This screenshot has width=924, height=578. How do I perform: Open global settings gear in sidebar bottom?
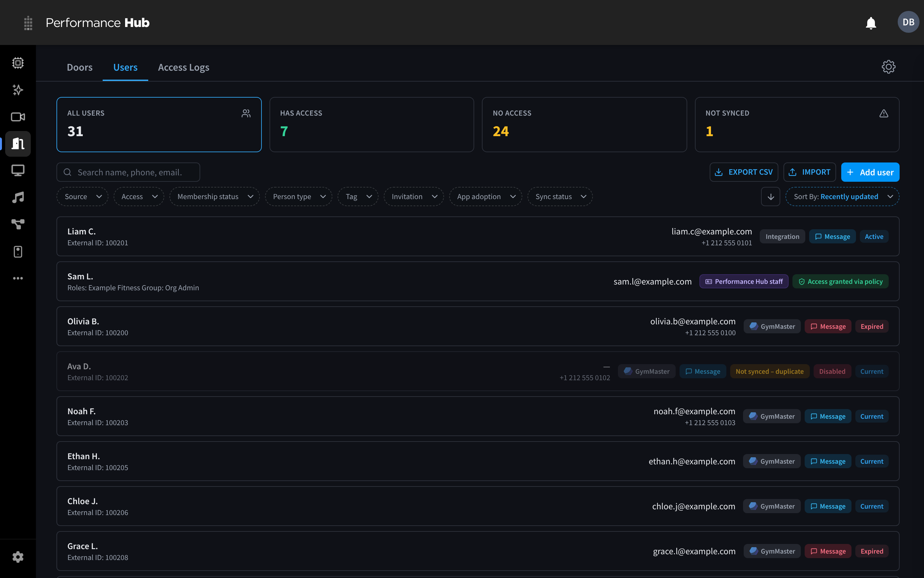tap(18, 556)
